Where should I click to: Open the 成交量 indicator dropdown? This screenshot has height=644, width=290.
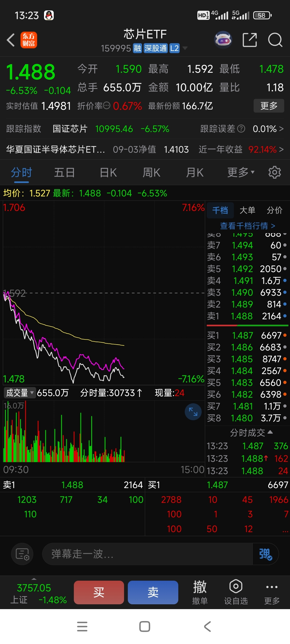click(20, 393)
